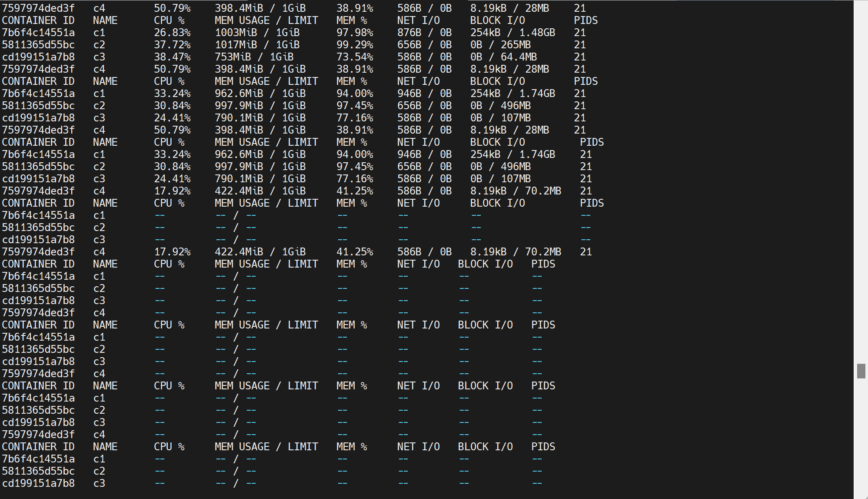The image size is (868, 499).
Task: Click the 1003MiB / 1GiB memory value
Action: pos(257,33)
